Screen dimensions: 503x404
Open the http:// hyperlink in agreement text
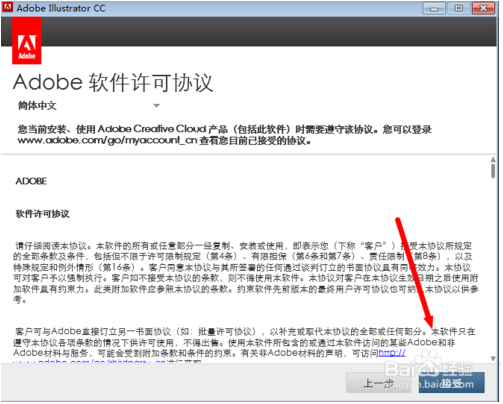392,353
